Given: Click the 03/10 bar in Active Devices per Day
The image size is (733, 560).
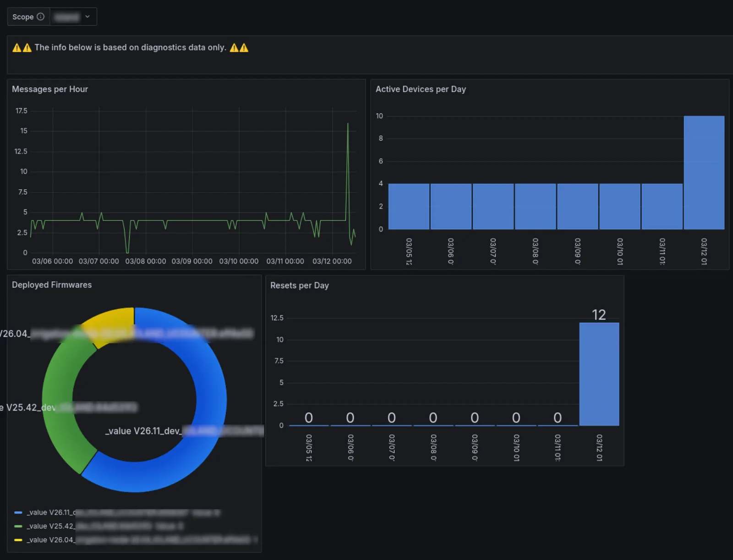Looking at the screenshot, I should 620,206.
